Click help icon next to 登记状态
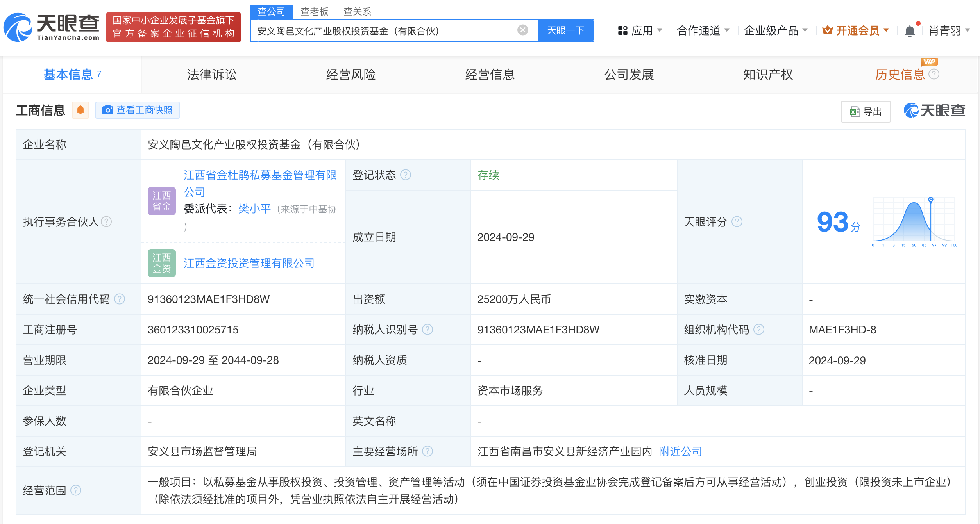980x524 pixels. pos(406,175)
